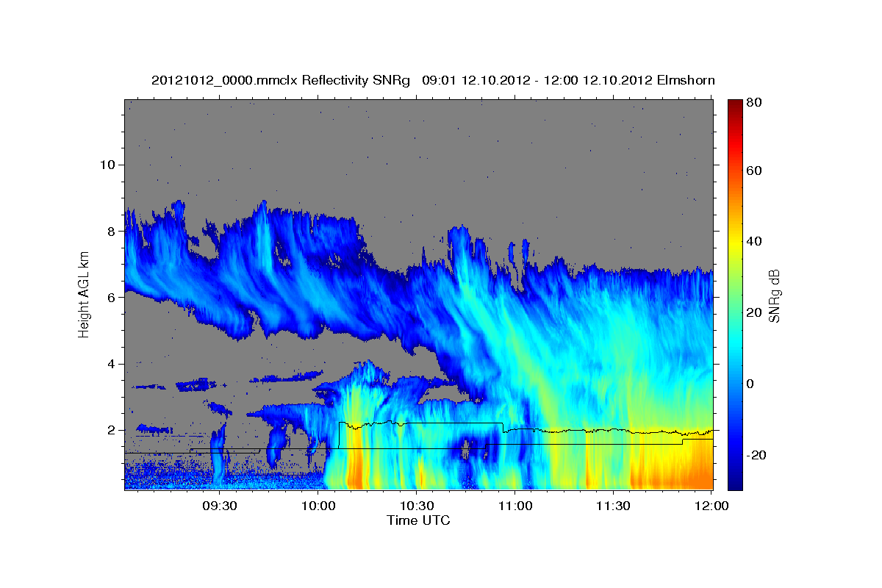
Task: Click the 09:30 time tick label
Action: coord(219,506)
